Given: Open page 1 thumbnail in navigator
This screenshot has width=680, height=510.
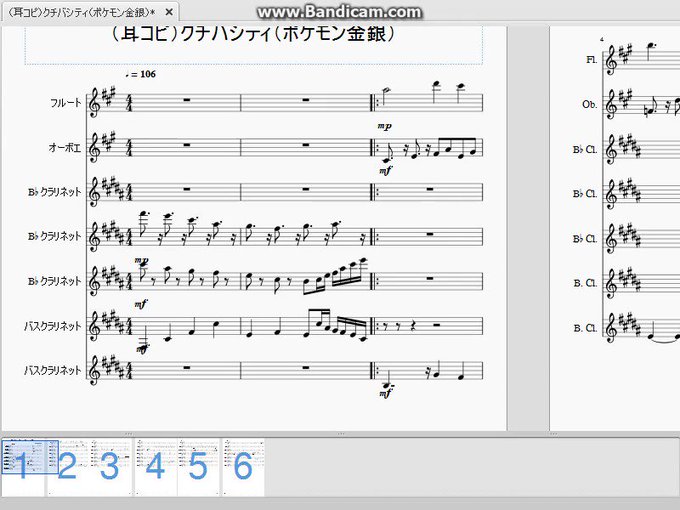Looking at the screenshot, I should (x=23, y=467).
